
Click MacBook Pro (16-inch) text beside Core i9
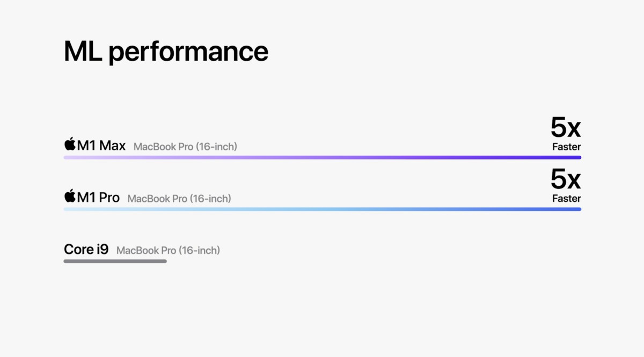[x=168, y=250]
